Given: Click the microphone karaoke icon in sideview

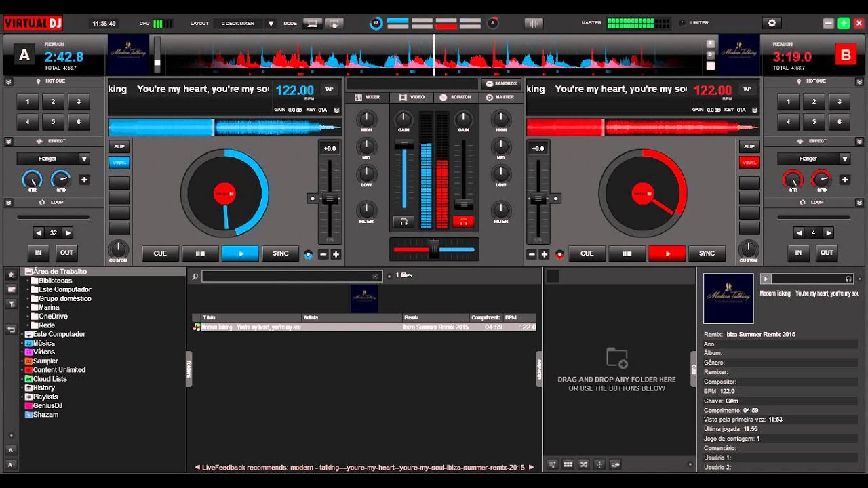Looking at the screenshot, I should [599, 464].
